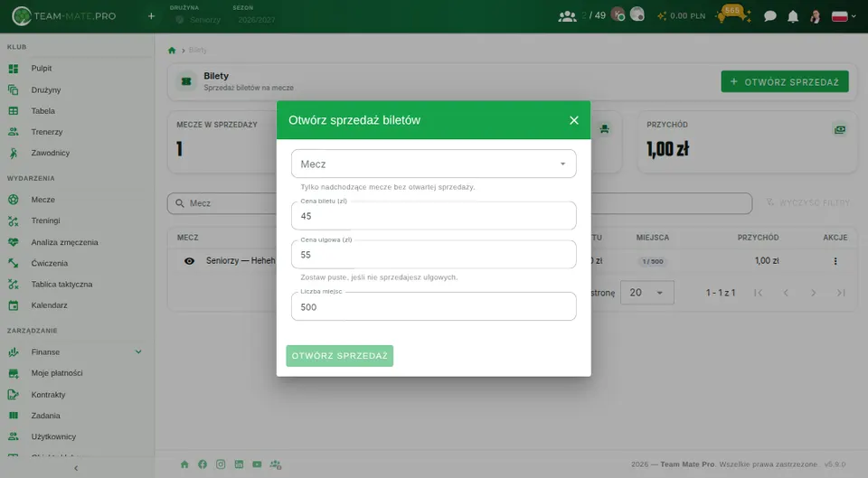Click the Liczba miejsc seats field

click(433, 306)
